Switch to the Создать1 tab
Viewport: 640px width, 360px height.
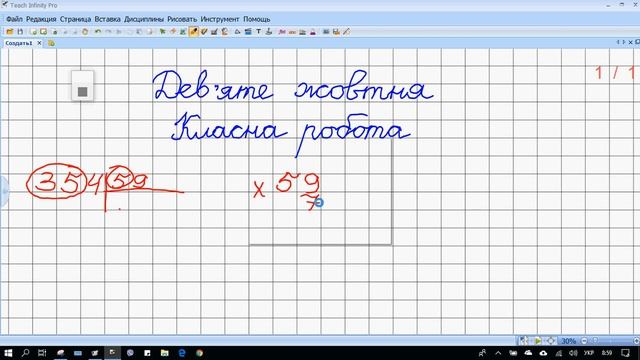click(x=19, y=43)
